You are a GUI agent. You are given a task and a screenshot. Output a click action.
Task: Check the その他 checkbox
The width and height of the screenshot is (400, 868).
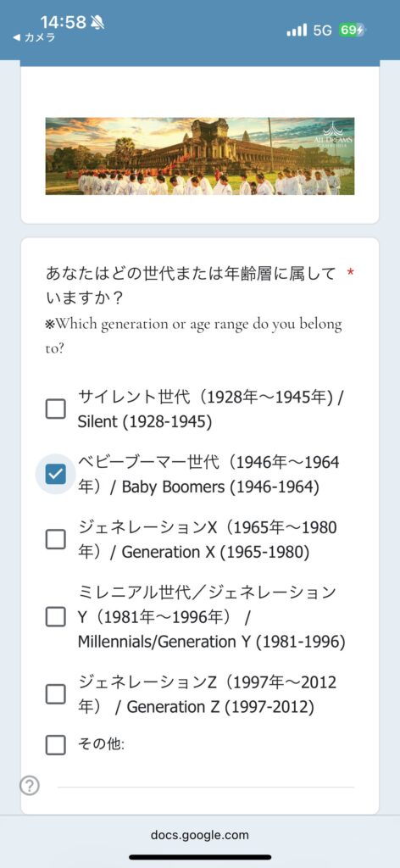coord(55,745)
